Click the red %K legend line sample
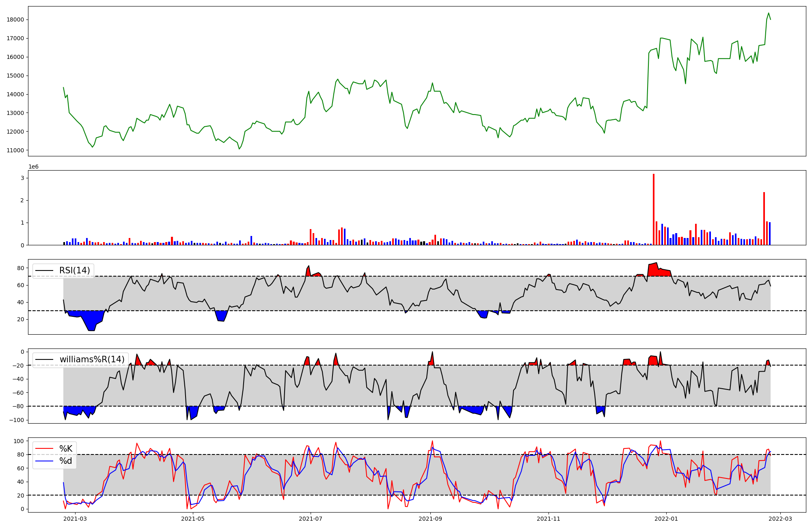 (x=45, y=449)
